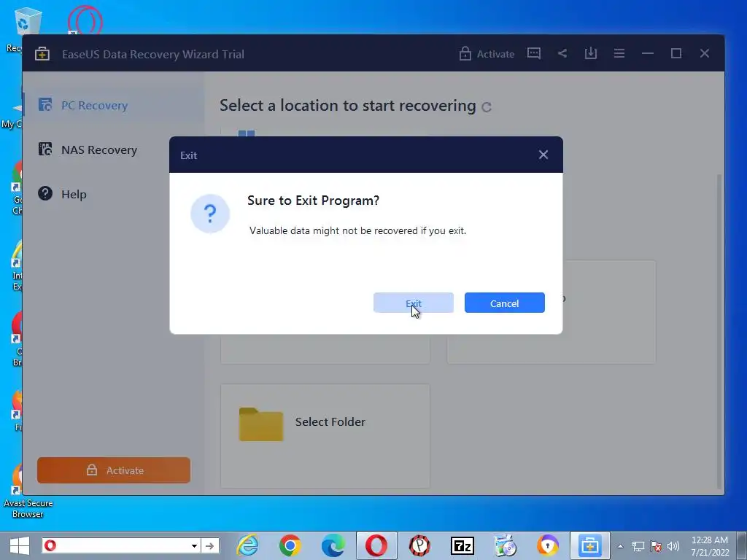Click the vertical scrollbar in the main window
Screen dimensions: 747x560
pos(719,331)
